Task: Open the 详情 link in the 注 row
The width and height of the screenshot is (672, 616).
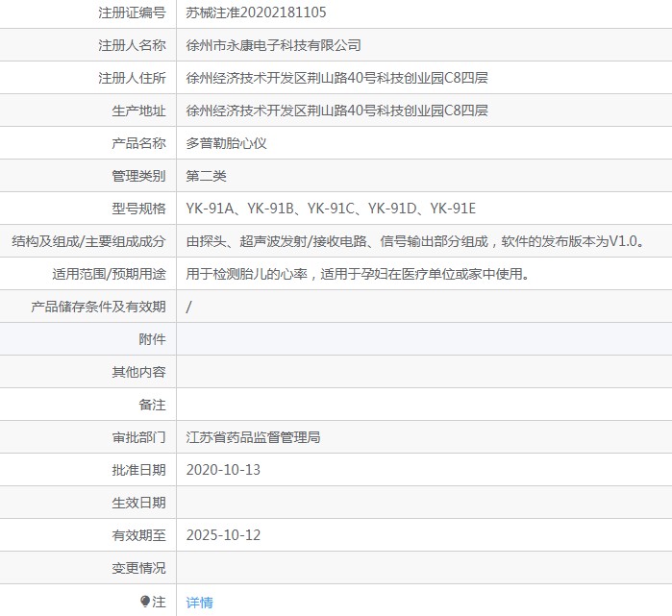Action: click(x=199, y=603)
